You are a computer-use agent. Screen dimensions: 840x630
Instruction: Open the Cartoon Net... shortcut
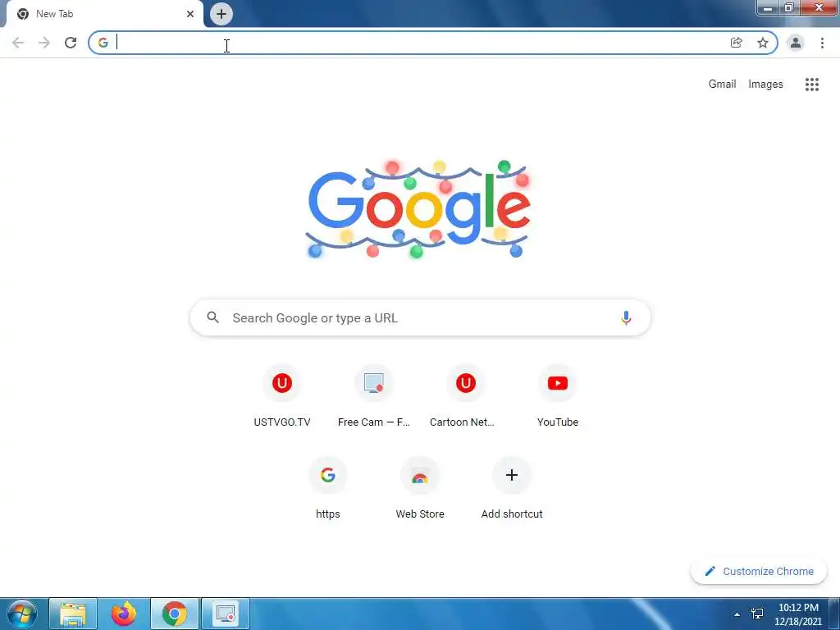[x=465, y=397]
